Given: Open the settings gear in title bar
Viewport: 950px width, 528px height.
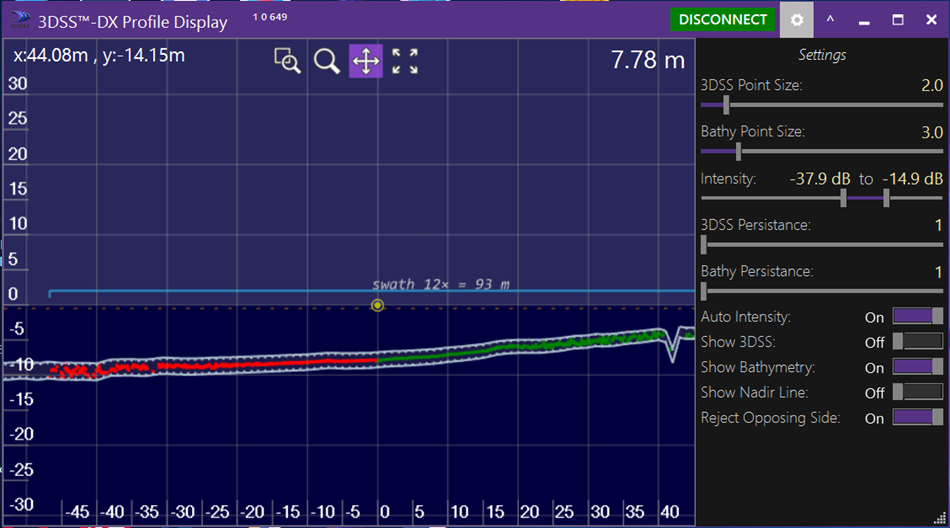Looking at the screenshot, I should click(x=796, y=20).
